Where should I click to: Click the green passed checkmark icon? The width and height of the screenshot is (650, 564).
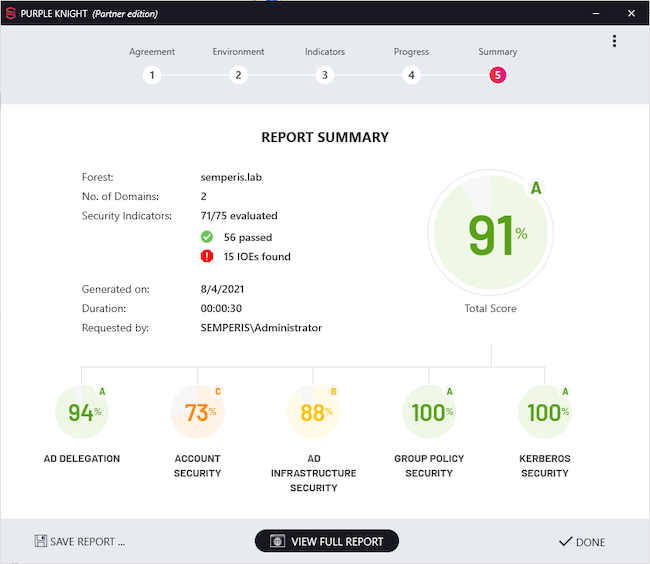(x=207, y=237)
